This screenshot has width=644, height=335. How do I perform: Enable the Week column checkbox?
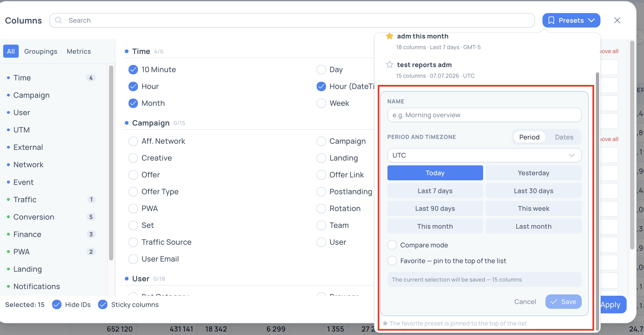coord(321,103)
